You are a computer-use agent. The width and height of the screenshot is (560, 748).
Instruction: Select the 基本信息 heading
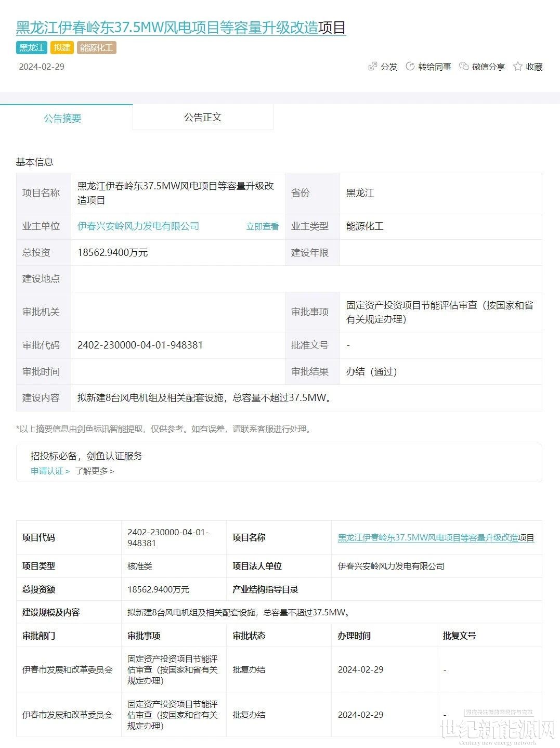(35, 162)
